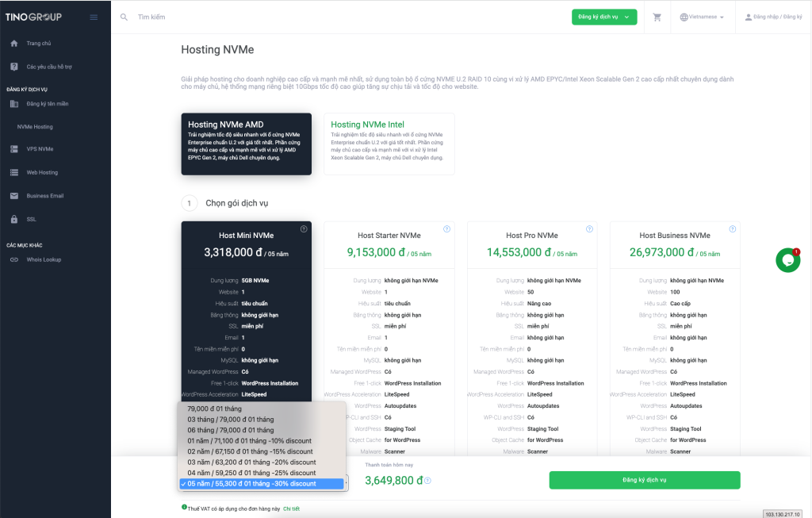
Task: Select 06 tháng / 79,000 đ option
Action: 262,430
